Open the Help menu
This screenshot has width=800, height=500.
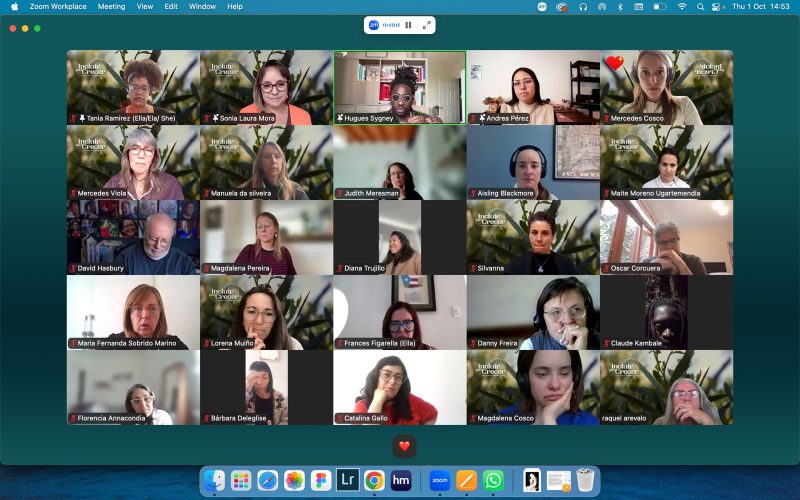(235, 7)
